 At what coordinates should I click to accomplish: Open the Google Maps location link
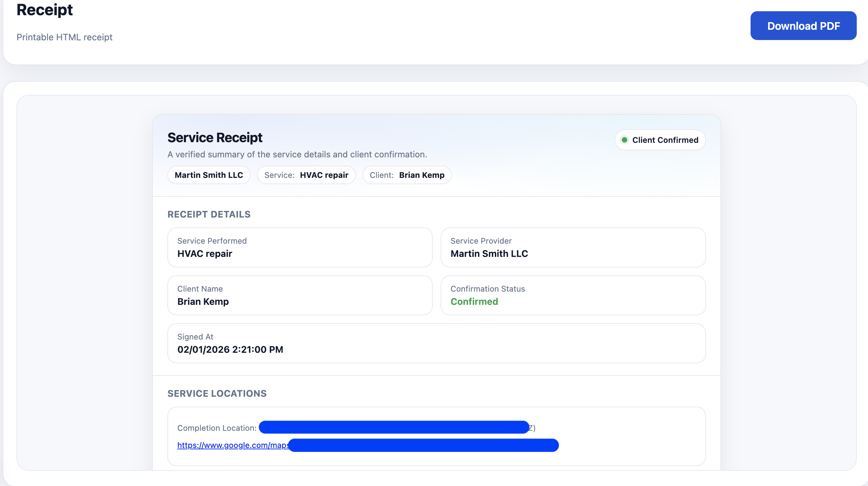click(233, 445)
